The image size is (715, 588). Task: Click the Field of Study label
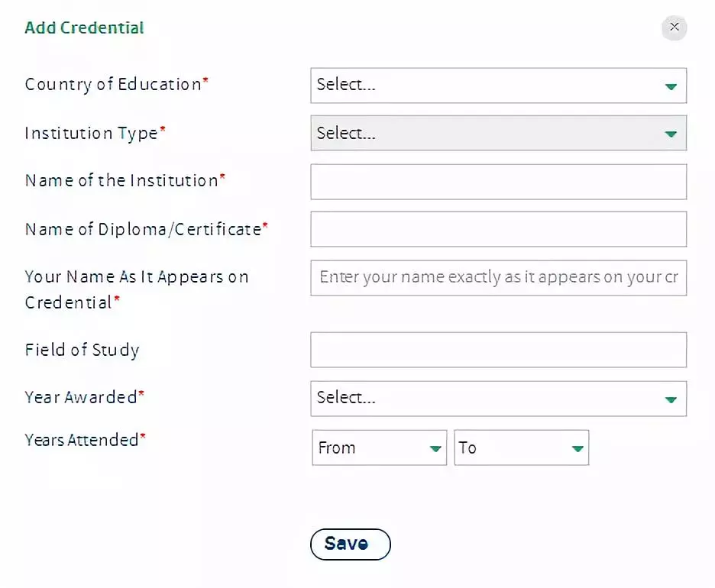82,351
